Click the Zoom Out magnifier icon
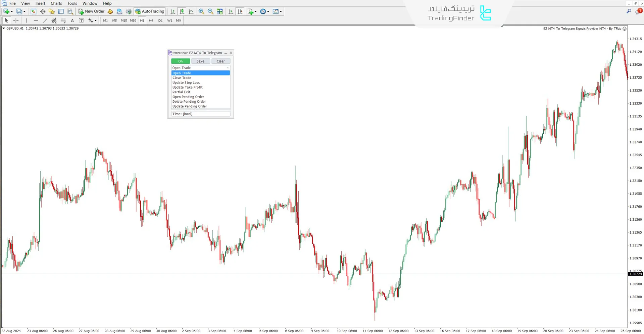 (x=210, y=11)
